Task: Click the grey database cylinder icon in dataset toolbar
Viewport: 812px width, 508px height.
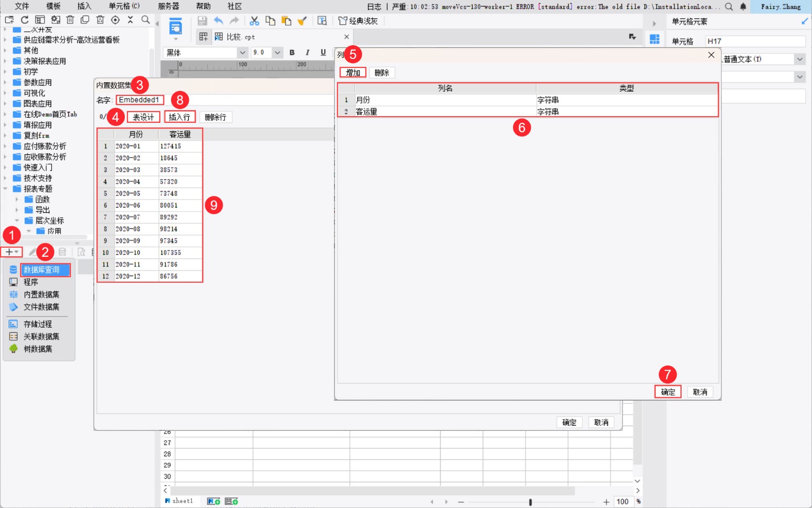Action: (62, 252)
